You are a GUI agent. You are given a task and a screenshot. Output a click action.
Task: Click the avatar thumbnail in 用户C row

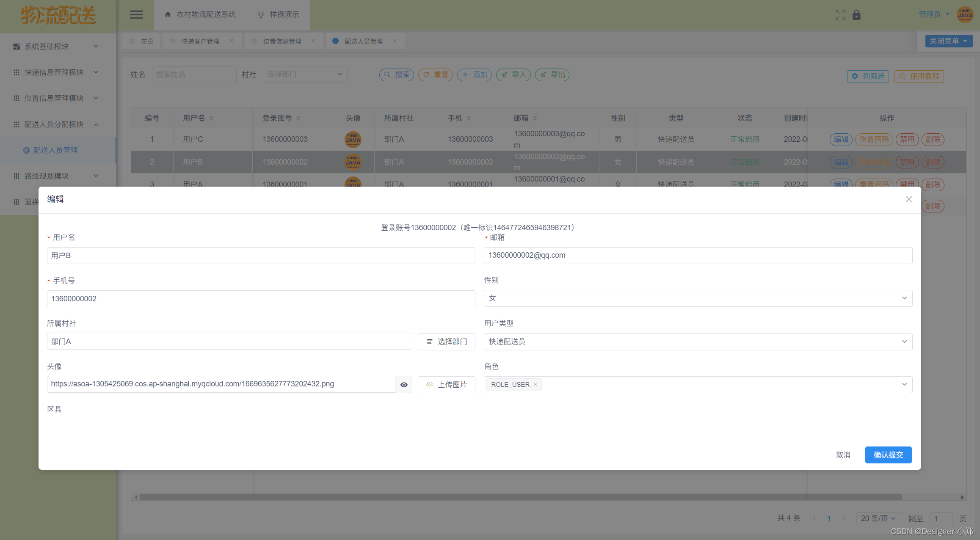[353, 139]
